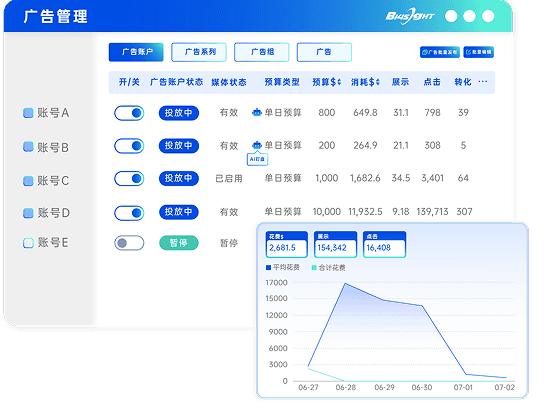The image size is (546, 405).
Task: Click budget value 1,000
Action: click(327, 178)
